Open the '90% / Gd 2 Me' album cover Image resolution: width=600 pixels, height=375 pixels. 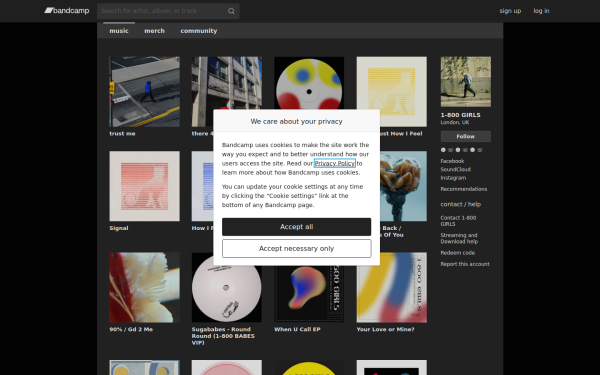(x=144, y=287)
